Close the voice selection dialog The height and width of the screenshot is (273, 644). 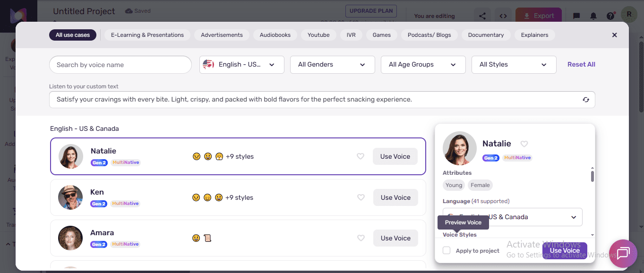coord(614,35)
